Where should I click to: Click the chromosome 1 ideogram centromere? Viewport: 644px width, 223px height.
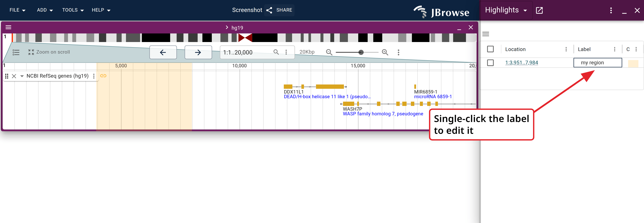245,38
